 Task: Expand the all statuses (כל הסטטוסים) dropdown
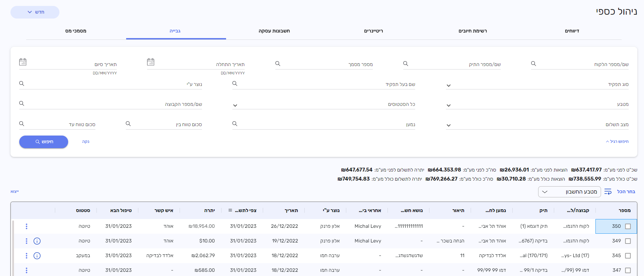point(235,106)
